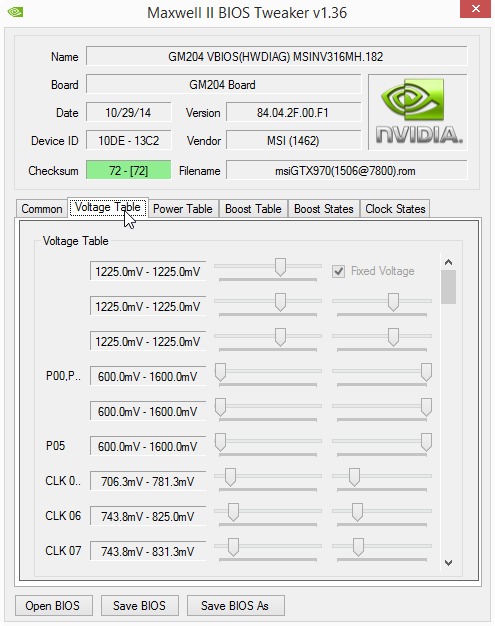This screenshot has width=495, height=626.
Task: Click the Board field GM204 Board
Action: pyautogui.click(x=224, y=85)
